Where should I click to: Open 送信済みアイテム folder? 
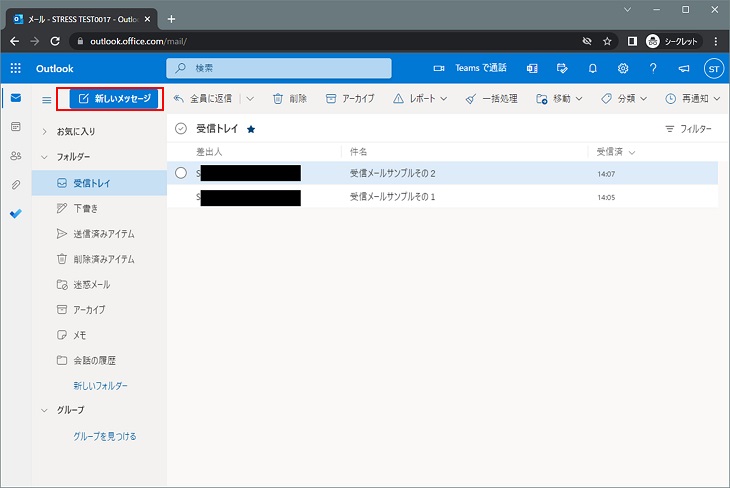pyautogui.click(x=99, y=234)
